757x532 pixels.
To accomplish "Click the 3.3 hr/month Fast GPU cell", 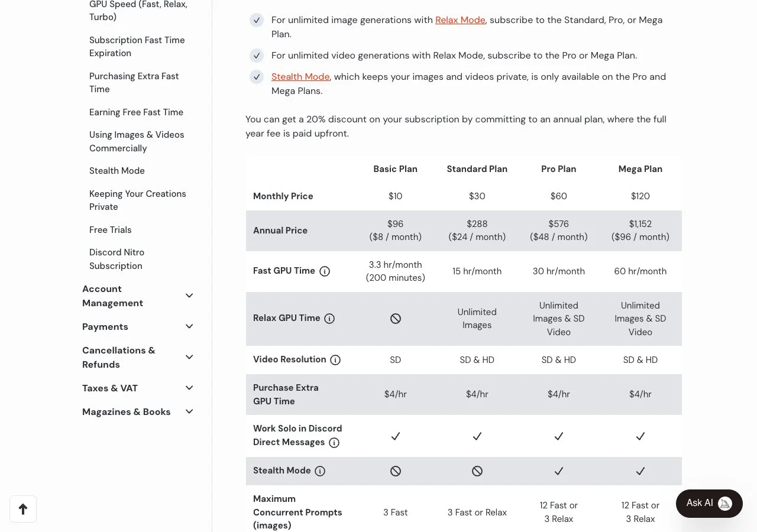I will tap(396, 271).
